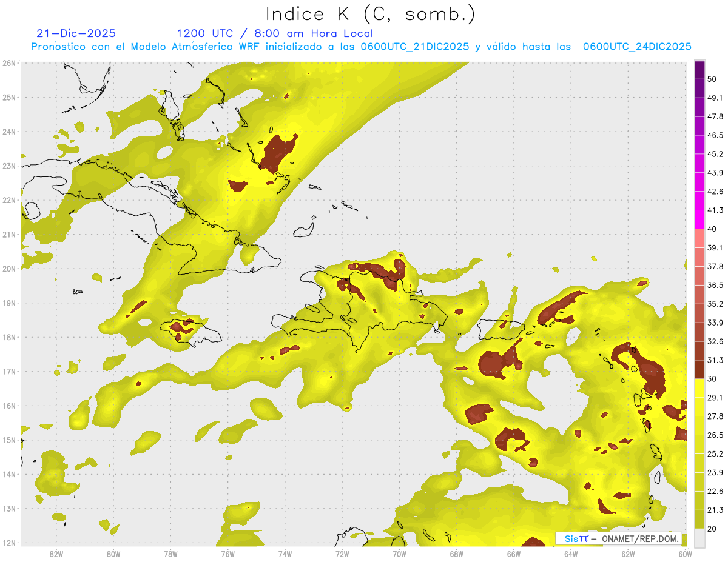Pick the gray swatch below 20 on scale
Viewport: 728px width, 562px height.
tap(699, 537)
